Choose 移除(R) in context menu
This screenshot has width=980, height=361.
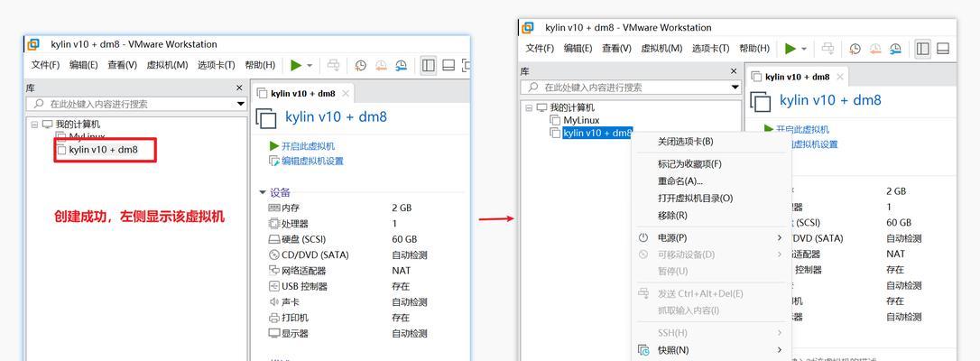point(672,216)
